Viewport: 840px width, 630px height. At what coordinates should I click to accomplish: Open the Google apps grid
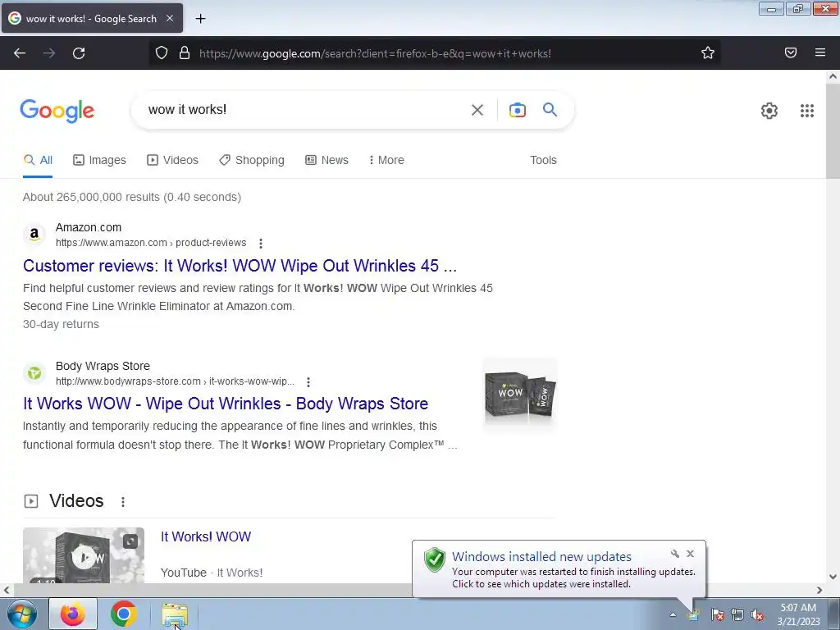807,111
